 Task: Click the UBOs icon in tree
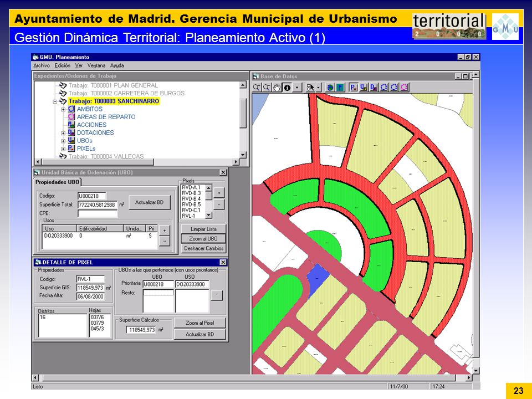click(x=71, y=140)
